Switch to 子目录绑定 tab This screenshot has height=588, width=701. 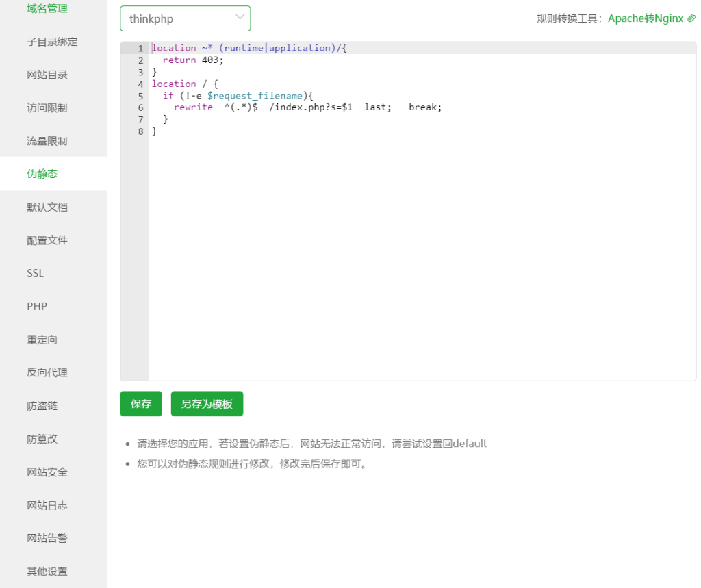[x=52, y=42]
